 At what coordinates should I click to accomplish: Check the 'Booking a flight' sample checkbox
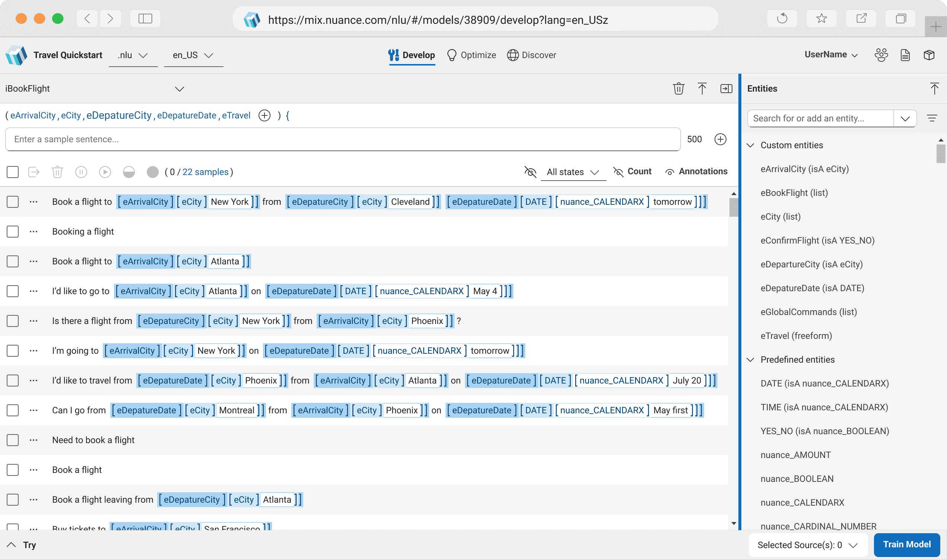tap(12, 232)
